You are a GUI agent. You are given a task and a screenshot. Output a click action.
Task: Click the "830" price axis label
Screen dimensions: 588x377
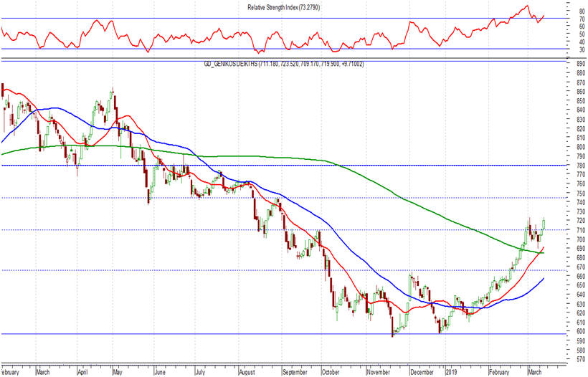coord(581,119)
